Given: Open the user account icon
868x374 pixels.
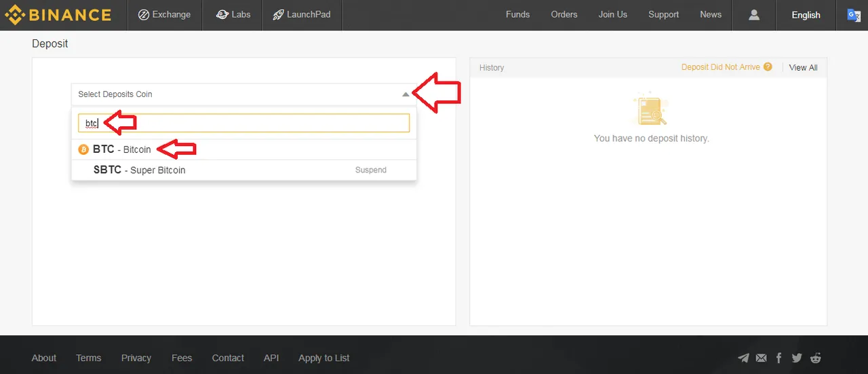Looking at the screenshot, I should 754,15.
